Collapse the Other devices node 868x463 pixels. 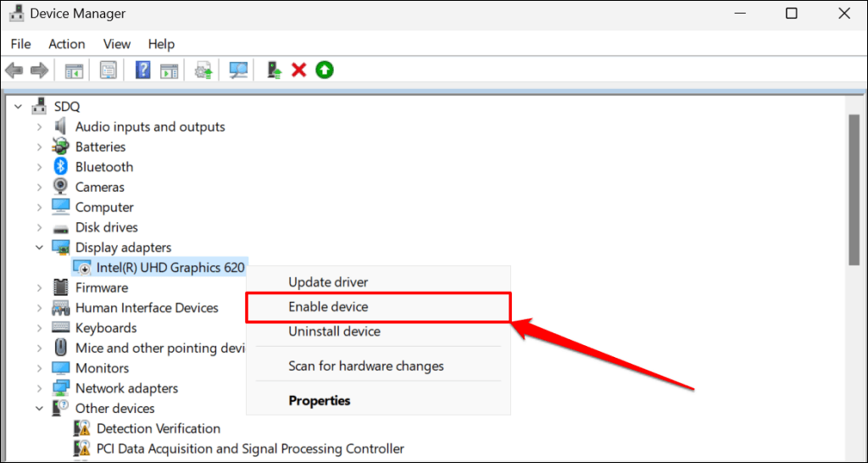39,408
